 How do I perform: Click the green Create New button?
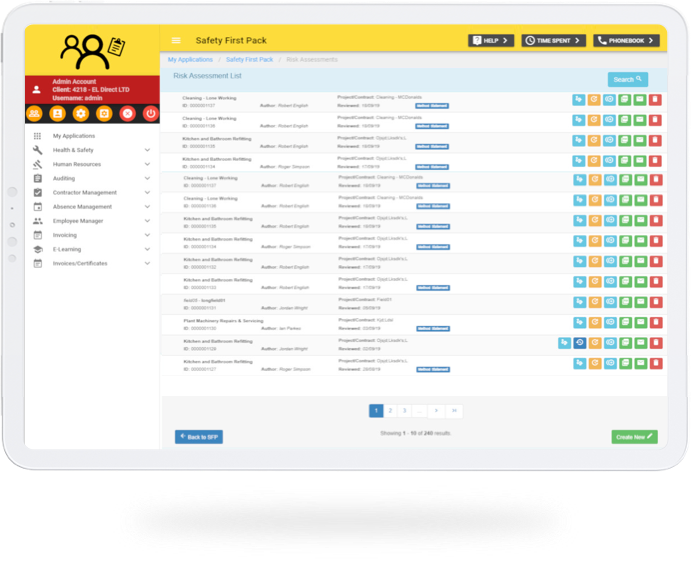tap(634, 437)
